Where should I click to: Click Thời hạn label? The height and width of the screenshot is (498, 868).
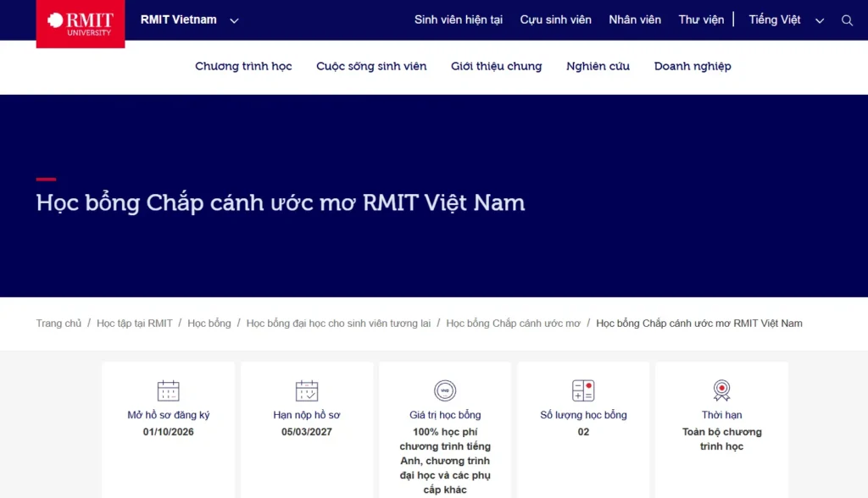(722, 415)
